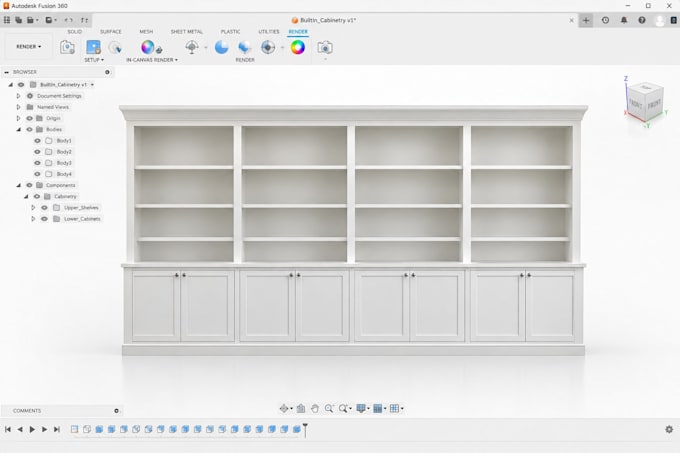The height and width of the screenshot is (453, 680).
Task: Open Display Settings monitor icon
Action: (360, 408)
